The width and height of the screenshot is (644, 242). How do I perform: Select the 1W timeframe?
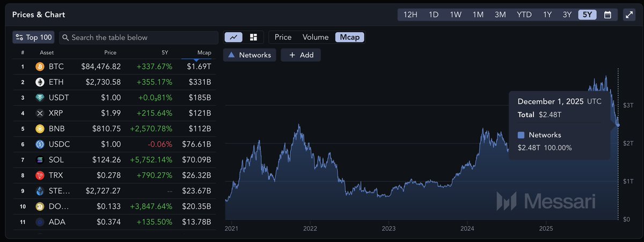tap(456, 14)
